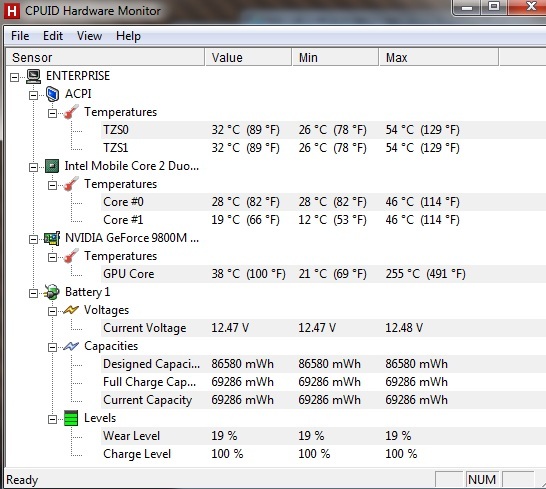Open the View menu
This screenshot has height=489, width=546.
pyautogui.click(x=89, y=36)
